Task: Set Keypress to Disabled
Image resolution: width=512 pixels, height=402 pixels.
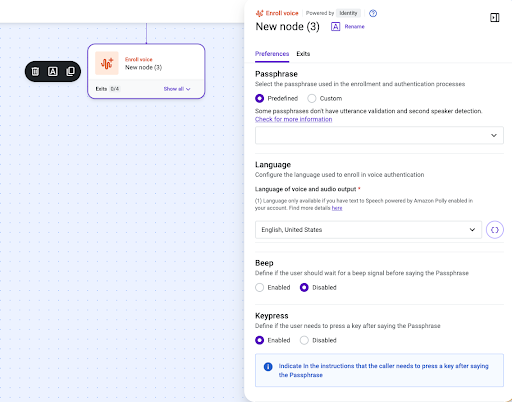Action: point(304,340)
